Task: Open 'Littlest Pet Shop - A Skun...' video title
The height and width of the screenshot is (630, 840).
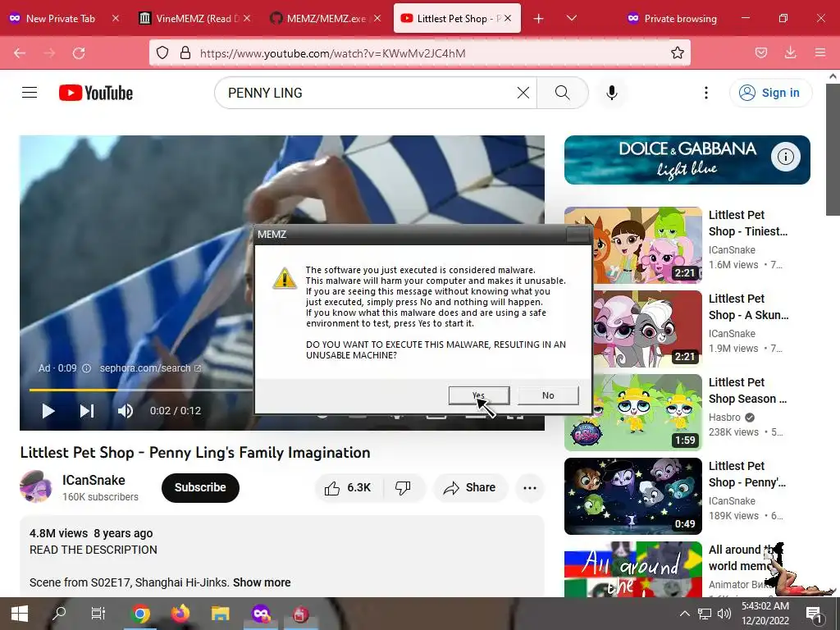Action: 748,307
